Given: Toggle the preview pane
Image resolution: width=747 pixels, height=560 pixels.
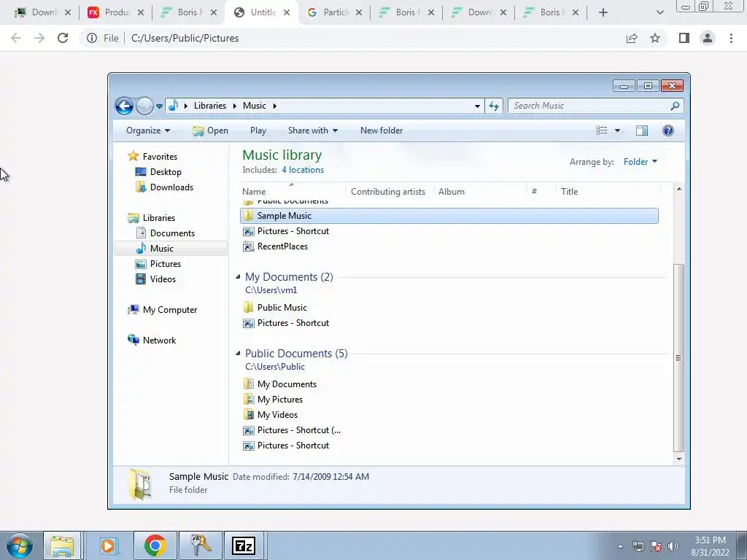Looking at the screenshot, I should point(642,131).
